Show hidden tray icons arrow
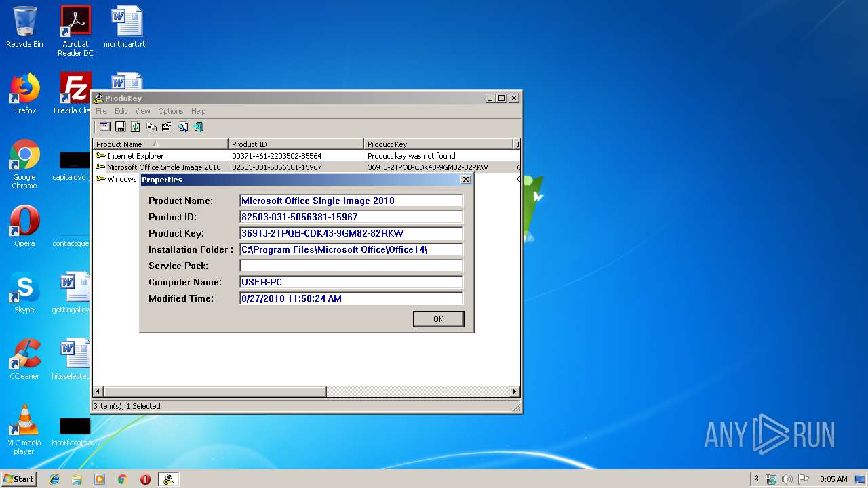Viewport: 868px width, 488px height. (756, 479)
